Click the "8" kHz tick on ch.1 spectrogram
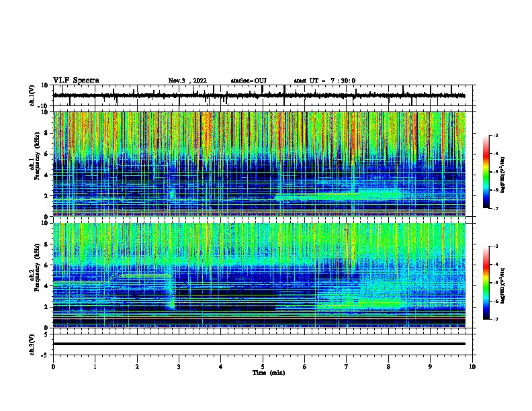This screenshot has width=532, height=411. click(x=47, y=133)
